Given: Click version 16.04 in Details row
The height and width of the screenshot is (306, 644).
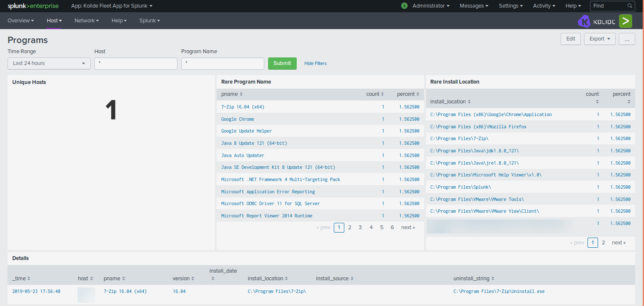Looking at the screenshot, I should (x=179, y=291).
